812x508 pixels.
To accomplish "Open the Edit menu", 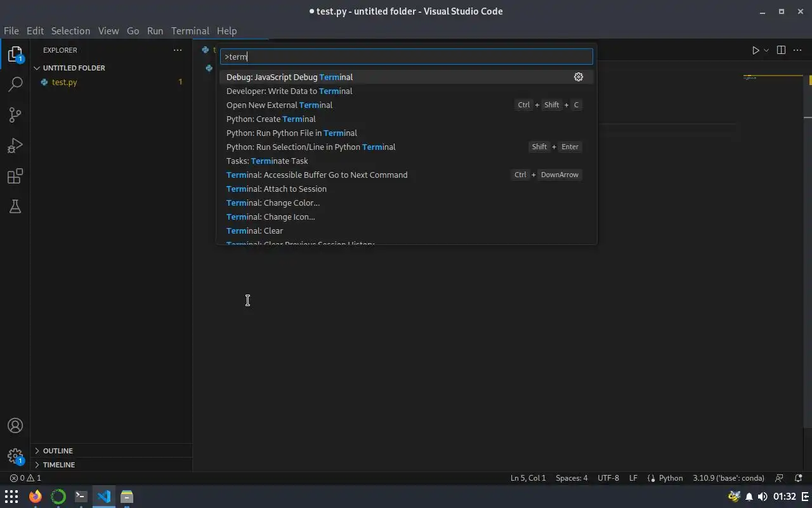I will [35, 30].
